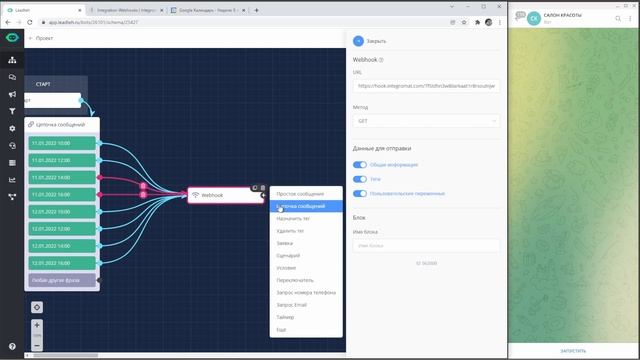This screenshot has width=640, height=360.
Task: Click the horizontal canvas scrollbar
Action: [65, 356]
